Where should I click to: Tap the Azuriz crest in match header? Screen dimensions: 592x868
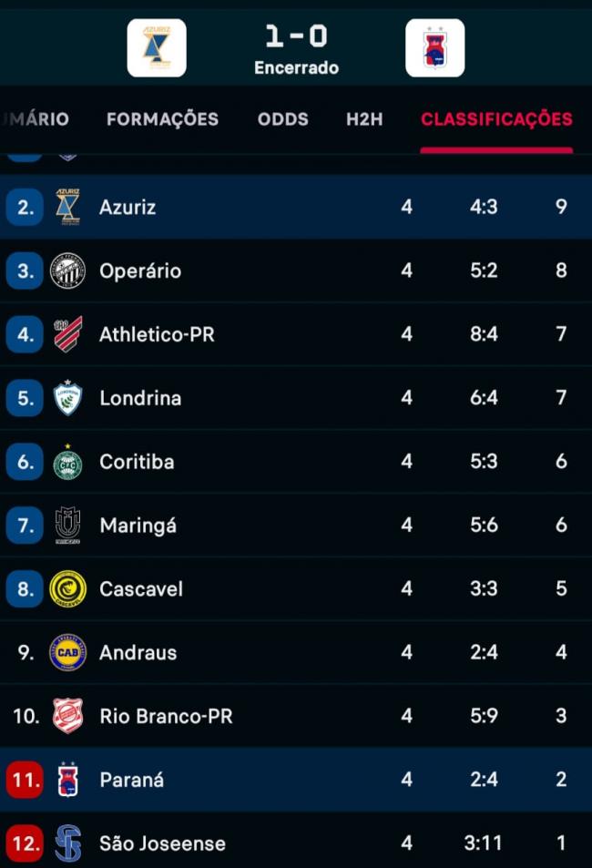(157, 47)
